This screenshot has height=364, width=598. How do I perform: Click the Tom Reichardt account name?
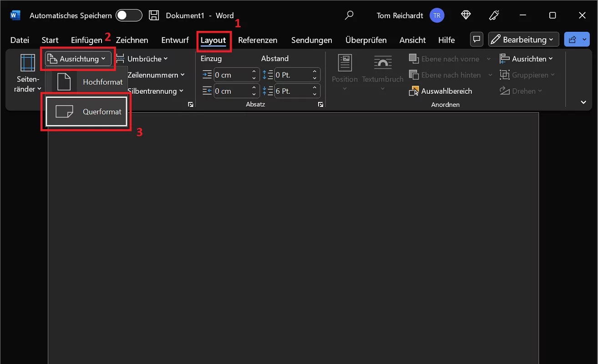click(x=400, y=15)
